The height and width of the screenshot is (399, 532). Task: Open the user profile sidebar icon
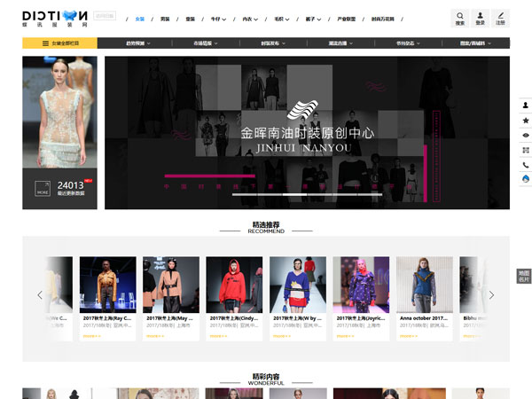pyautogui.click(x=525, y=105)
